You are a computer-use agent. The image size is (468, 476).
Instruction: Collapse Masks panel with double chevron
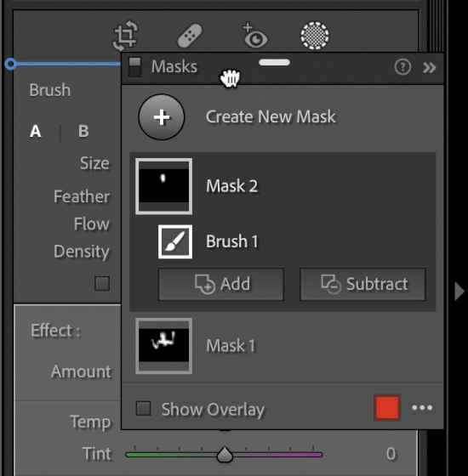tap(429, 68)
